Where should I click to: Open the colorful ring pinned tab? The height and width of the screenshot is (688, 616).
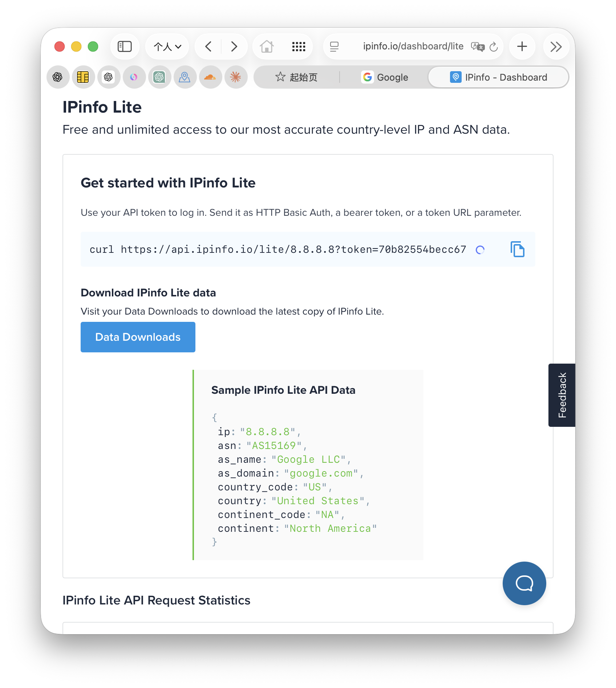pyautogui.click(x=134, y=77)
